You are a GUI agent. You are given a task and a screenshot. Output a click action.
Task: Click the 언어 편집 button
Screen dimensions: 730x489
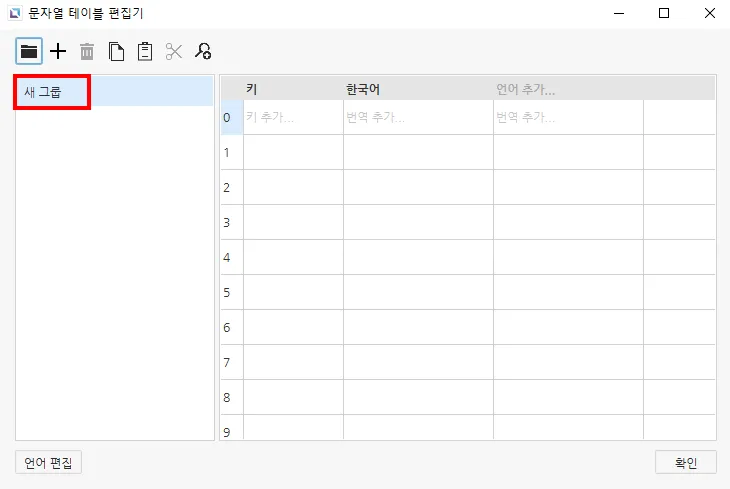pos(49,462)
